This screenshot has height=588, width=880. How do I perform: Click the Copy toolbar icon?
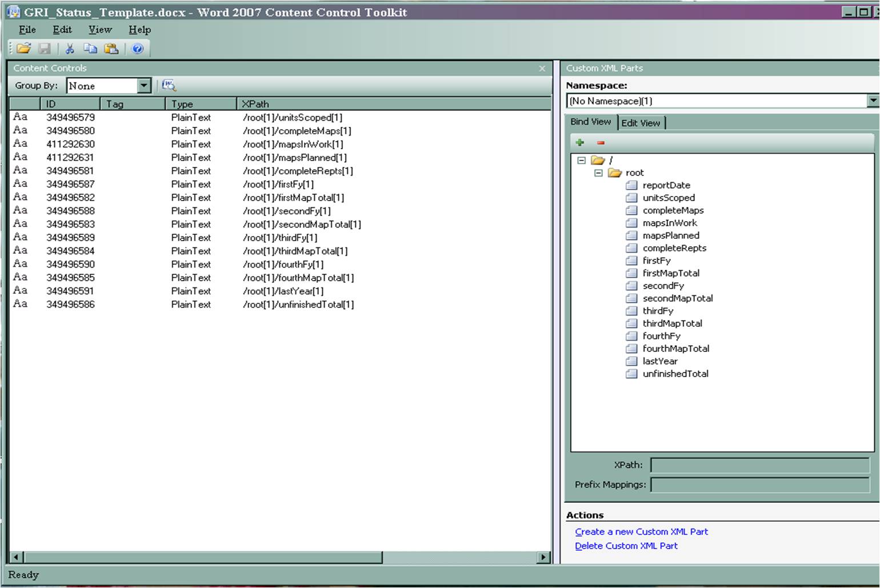tap(90, 49)
